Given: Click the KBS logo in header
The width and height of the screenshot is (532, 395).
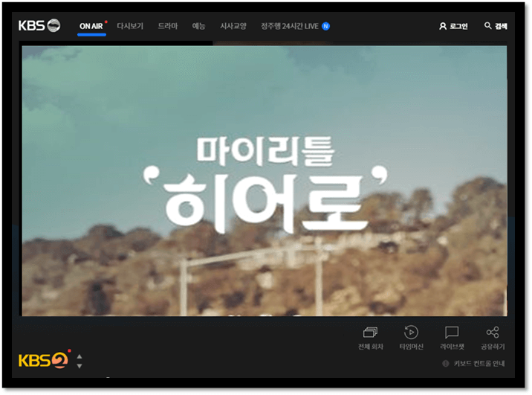Looking at the screenshot, I should [x=39, y=25].
